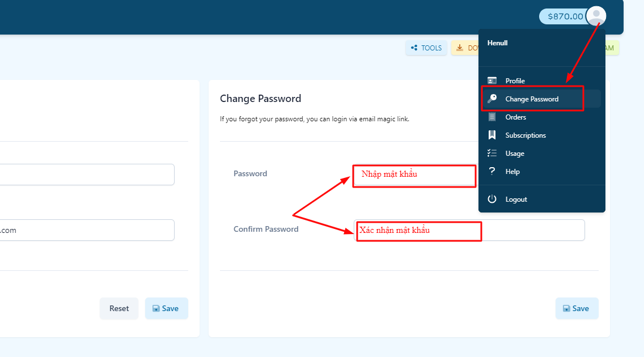644x357 pixels.
Task: Click the Orders receipt icon
Action: [492, 117]
